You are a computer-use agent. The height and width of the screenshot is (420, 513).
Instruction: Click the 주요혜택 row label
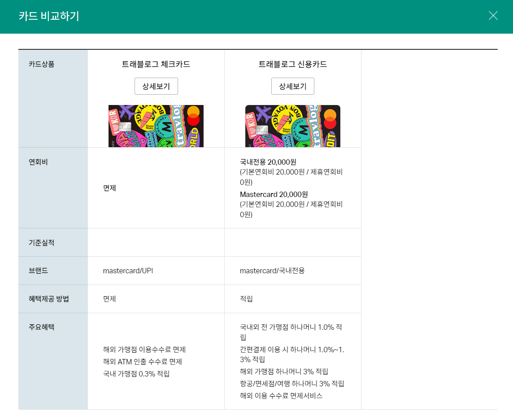tap(42, 327)
